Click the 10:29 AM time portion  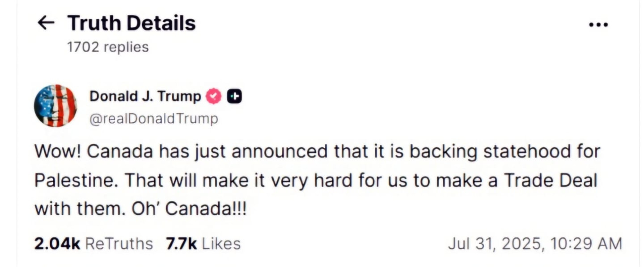(586, 244)
